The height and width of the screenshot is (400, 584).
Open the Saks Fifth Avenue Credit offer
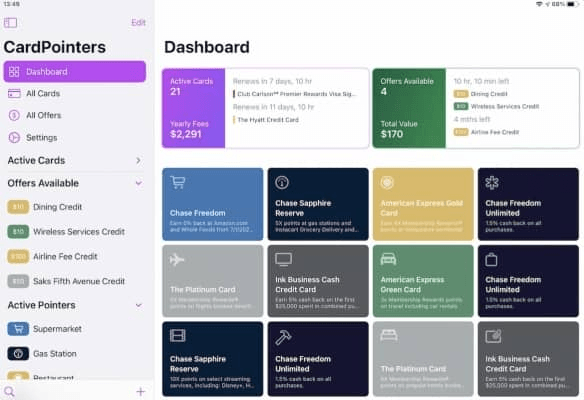[74, 281]
